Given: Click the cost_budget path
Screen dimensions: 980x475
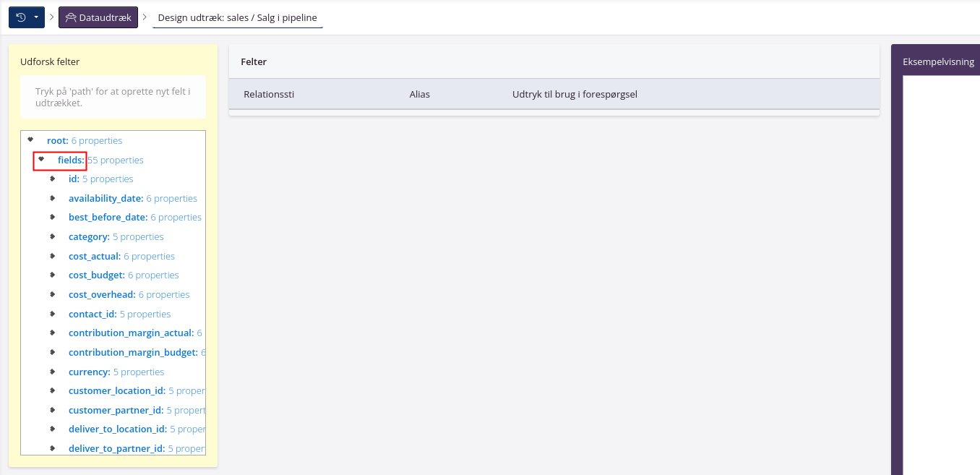Looking at the screenshot, I should coord(98,275).
